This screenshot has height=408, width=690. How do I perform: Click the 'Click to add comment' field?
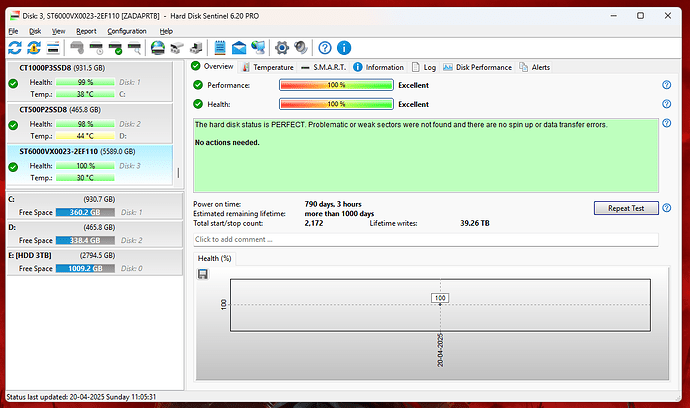[x=426, y=239]
